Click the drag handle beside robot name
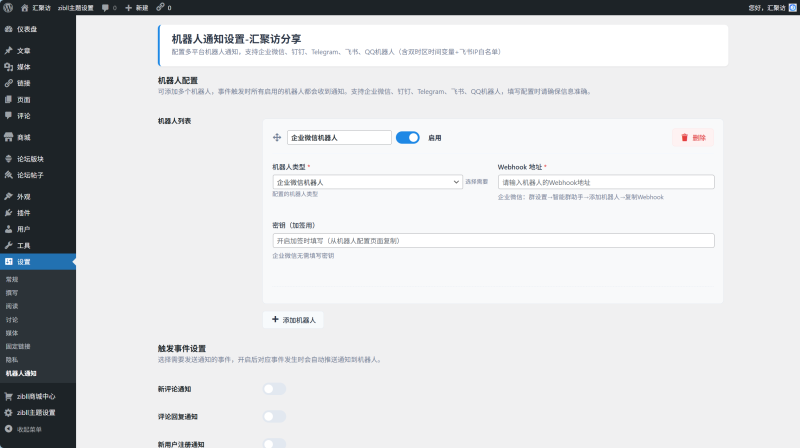The image size is (800, 448). click(x=277, y=138)
